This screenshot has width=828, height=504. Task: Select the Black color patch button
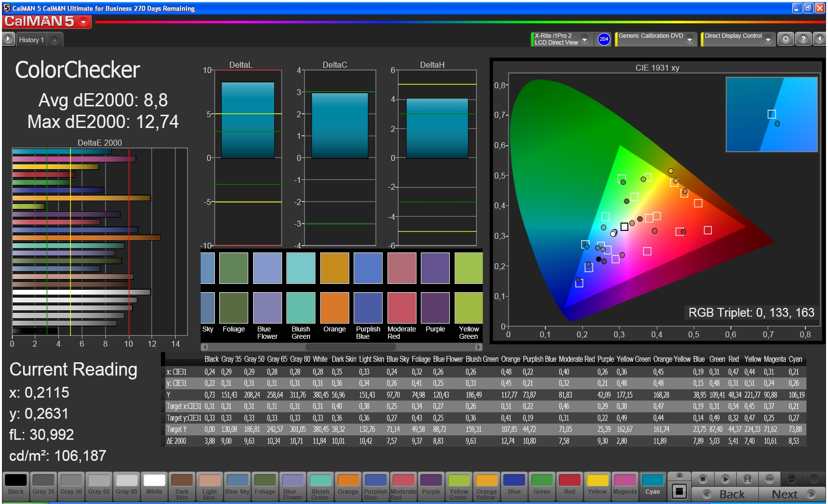(16, 486)
